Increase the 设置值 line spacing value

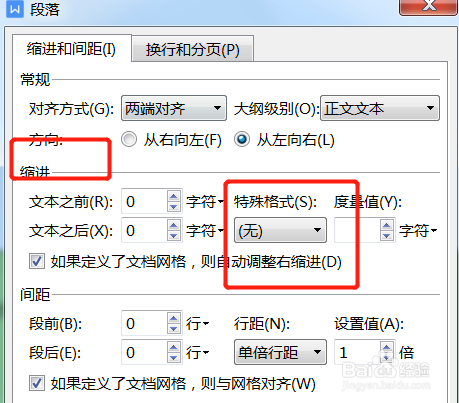point(387,347)
